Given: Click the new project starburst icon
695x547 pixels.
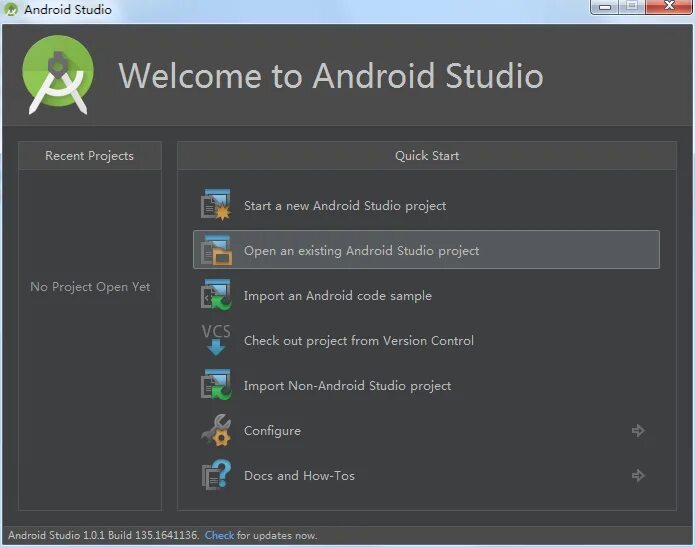Looking at the screenshot, I should pyautogui.click(x=216, y=205).
